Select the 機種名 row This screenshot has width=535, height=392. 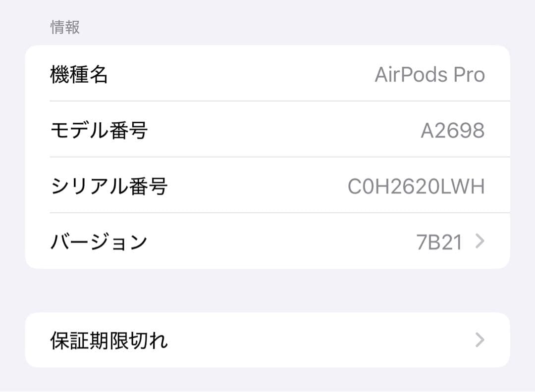coord(267,74)
